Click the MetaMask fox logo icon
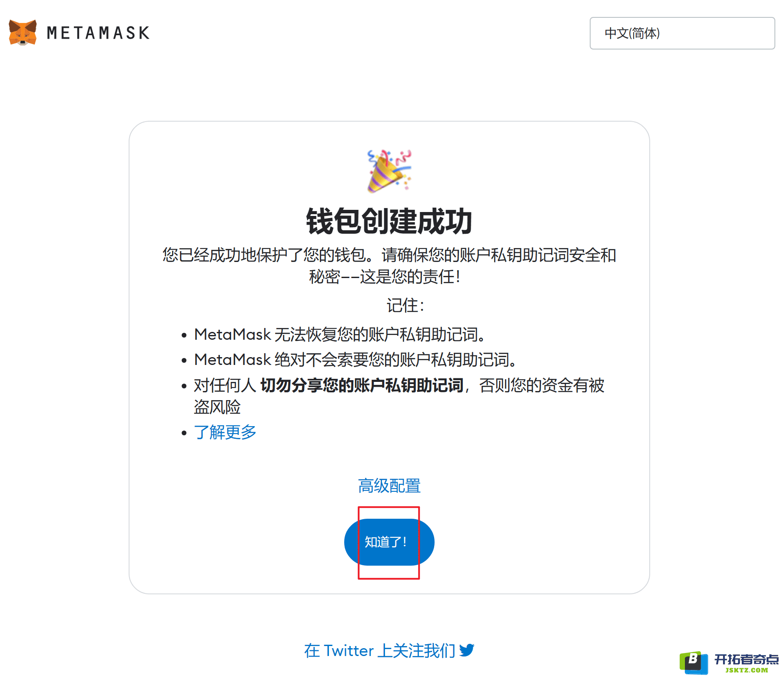 point(23,33)
